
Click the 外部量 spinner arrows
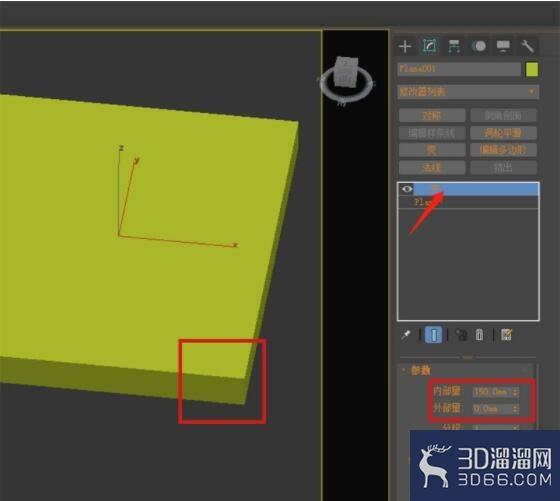516,409
